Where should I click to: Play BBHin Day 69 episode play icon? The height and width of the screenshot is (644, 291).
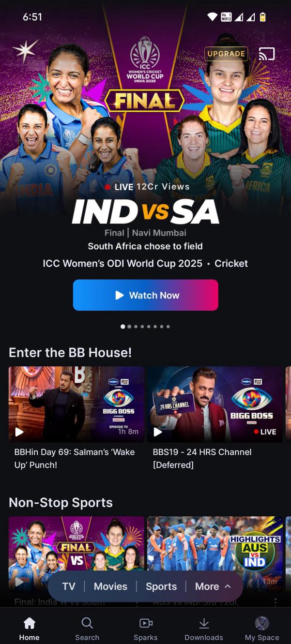point(19,432)
